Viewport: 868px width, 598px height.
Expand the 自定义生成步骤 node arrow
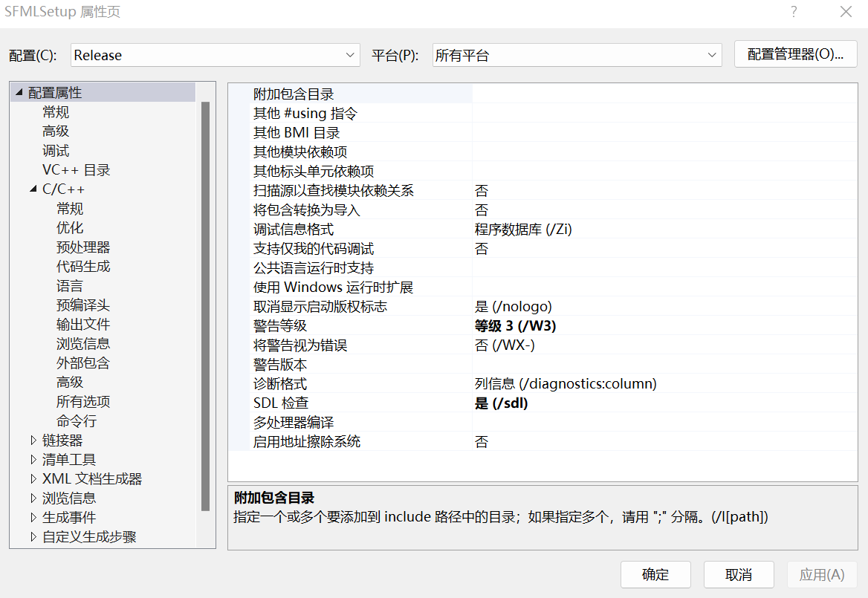click(33, 537)
